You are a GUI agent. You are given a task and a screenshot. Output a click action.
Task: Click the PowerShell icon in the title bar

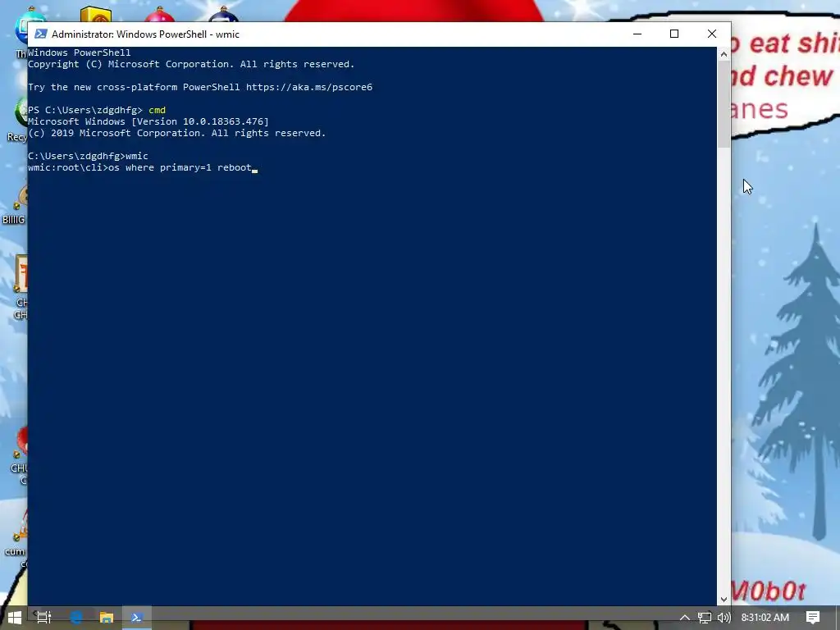coord(40,34)
